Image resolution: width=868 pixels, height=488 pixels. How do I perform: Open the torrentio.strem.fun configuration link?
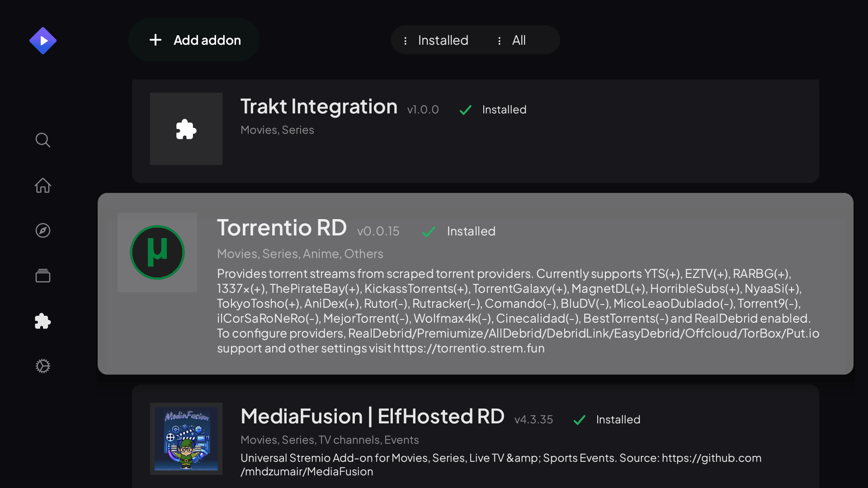pyautogui.click(x=469, y=348)
